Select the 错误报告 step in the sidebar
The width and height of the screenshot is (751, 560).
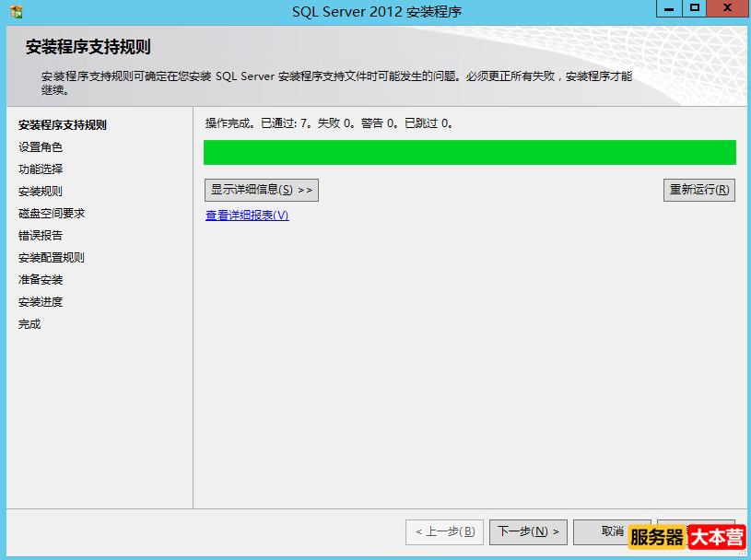pos(41,236)
